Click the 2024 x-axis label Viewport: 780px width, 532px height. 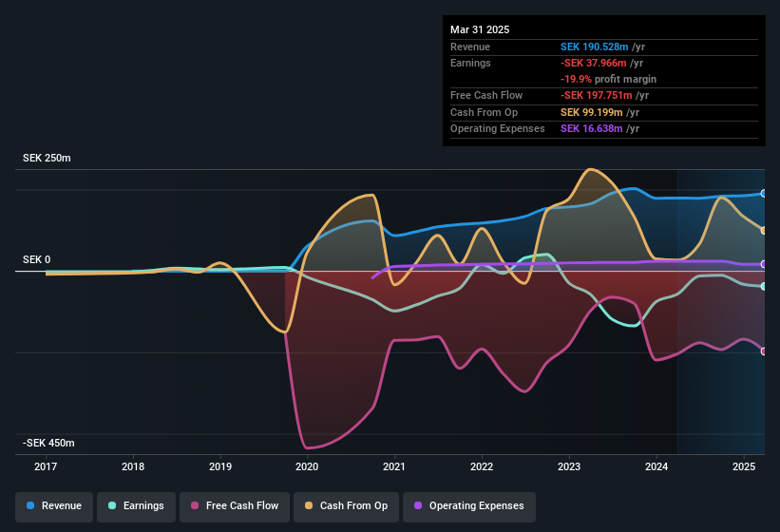pos(656,466)
